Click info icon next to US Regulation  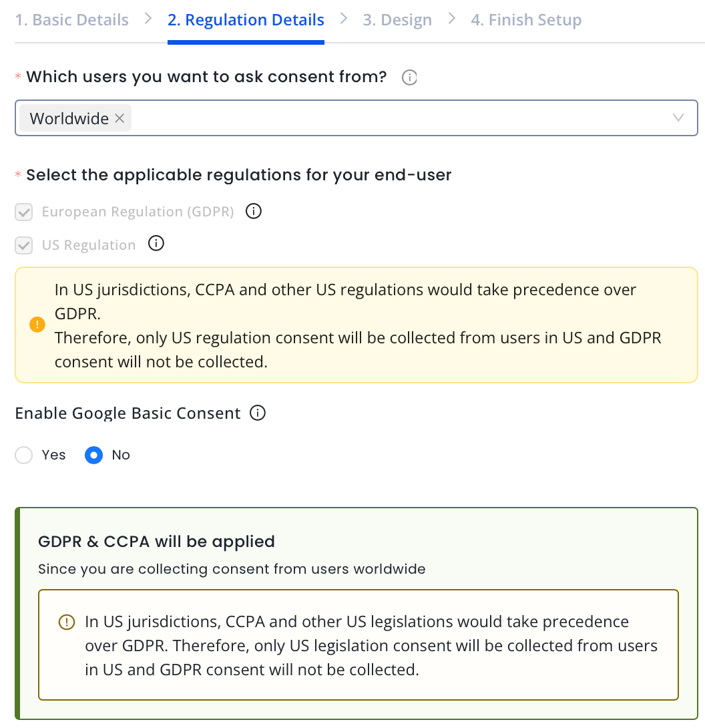pyautogui.click(x=156, y=244)
